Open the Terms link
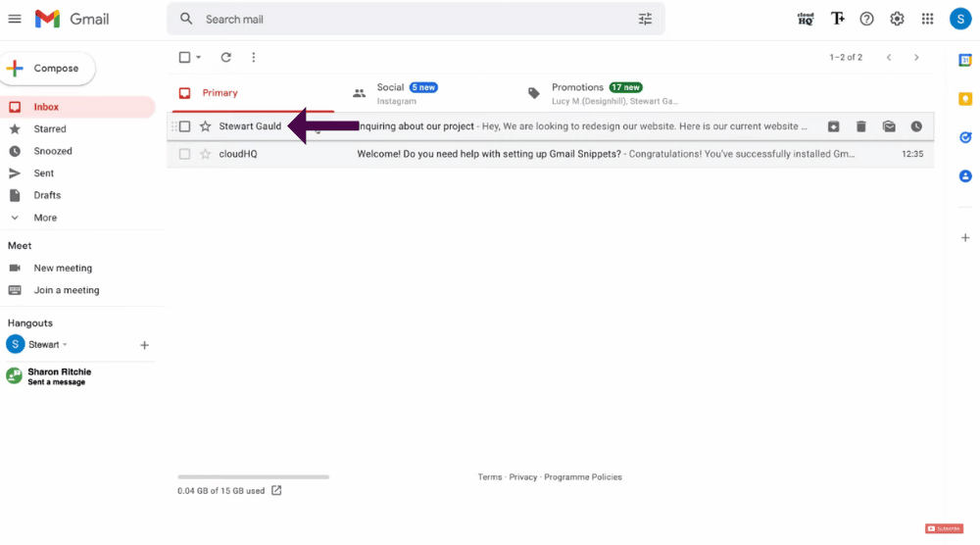This screenshot has height=545, width=980. tap(490, 476)
